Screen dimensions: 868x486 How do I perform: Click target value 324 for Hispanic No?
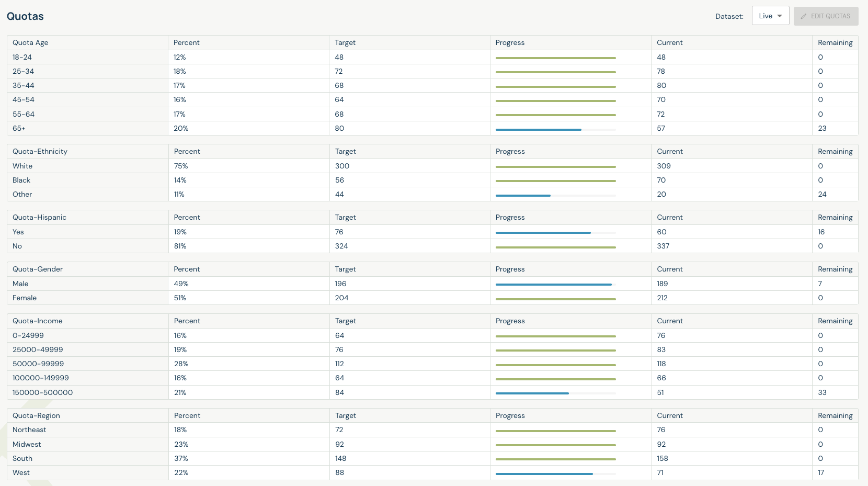341,246
